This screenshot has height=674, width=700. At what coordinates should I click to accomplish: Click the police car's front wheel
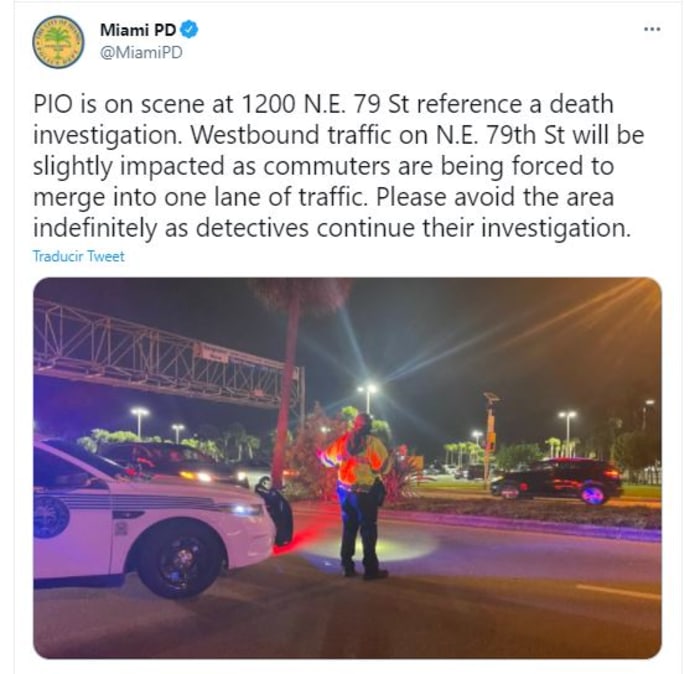180,560
